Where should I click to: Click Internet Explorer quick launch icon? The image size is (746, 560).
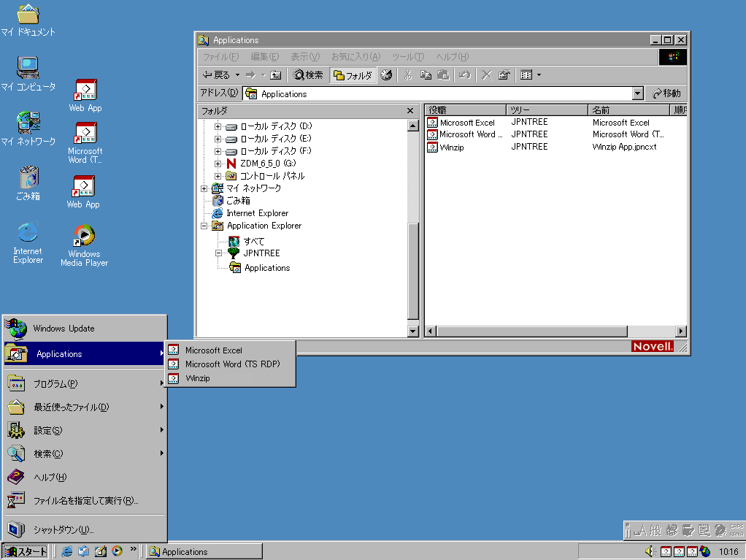67,551
